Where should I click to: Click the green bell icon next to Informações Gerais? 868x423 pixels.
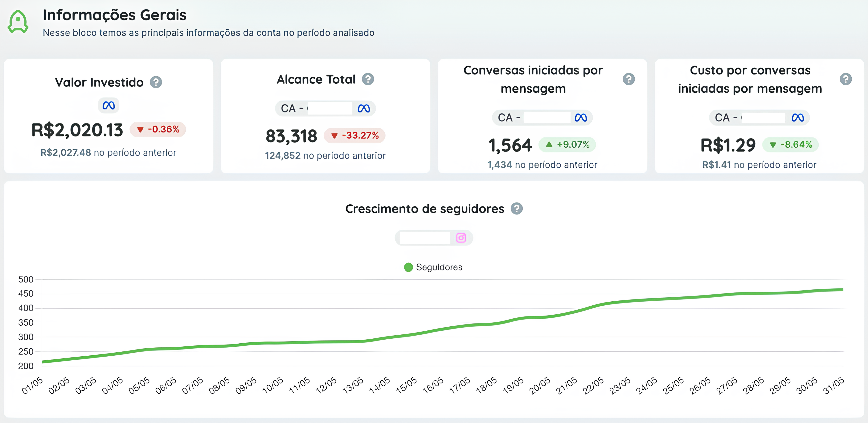click(18, 22)
